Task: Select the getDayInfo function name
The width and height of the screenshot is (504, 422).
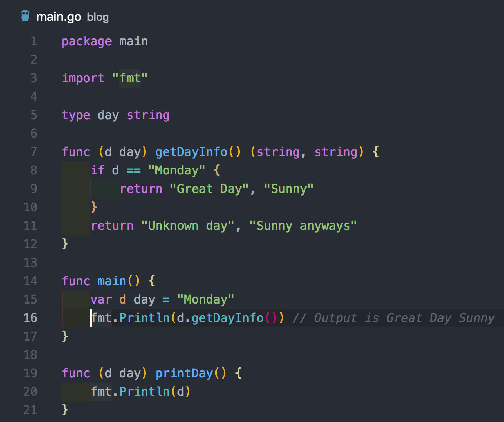Action: [x=191, y=152]
